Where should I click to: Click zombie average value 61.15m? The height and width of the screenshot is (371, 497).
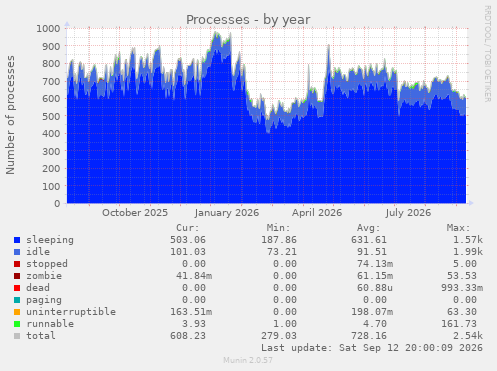click(375, 276)
